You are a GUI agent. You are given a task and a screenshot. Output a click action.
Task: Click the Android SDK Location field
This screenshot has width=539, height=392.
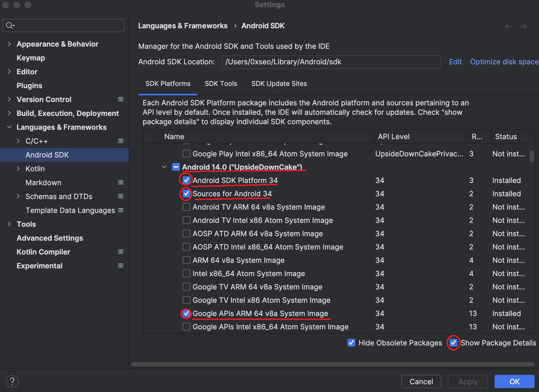331,62
